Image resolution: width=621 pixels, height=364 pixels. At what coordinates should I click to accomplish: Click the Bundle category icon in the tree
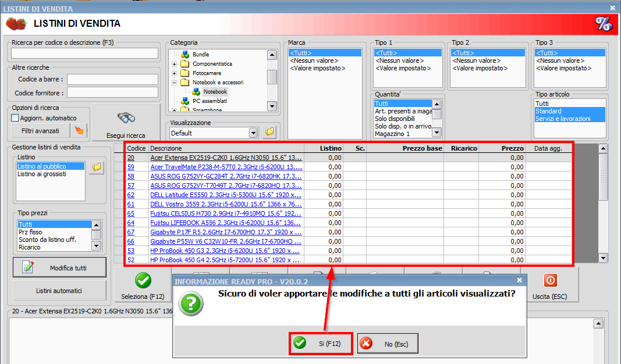(185, 55)
